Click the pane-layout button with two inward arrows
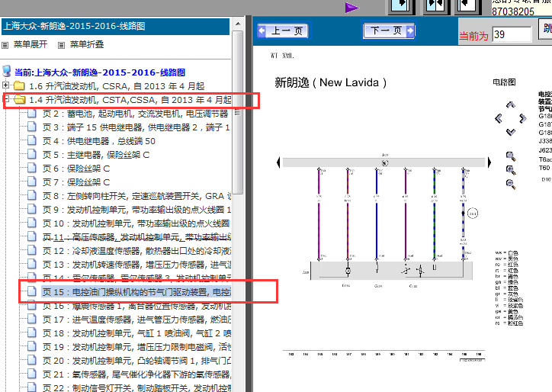The width and height of the screenshot is (552, 392). pos(436,6)
